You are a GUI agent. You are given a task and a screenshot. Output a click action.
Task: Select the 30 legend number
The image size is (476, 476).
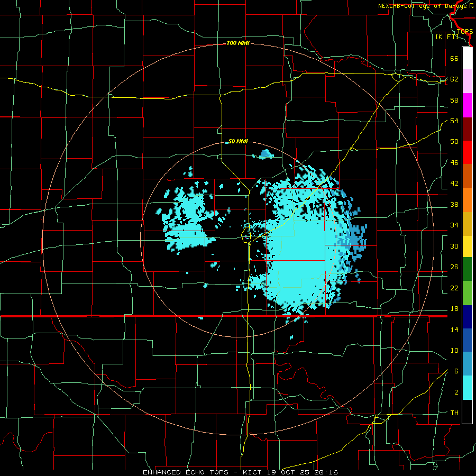click(x=454, y=246)
